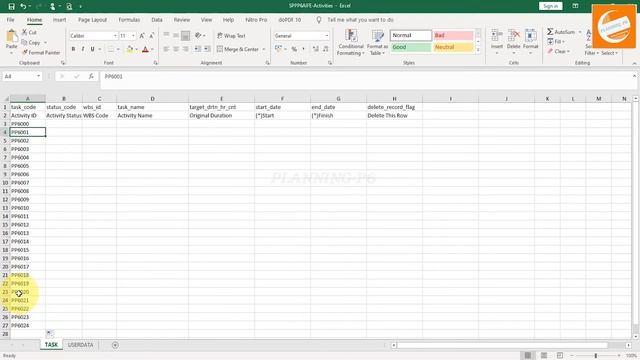The height and width of the screenshot is (360, 640).
Task: Click Tell me what you want to do
Action: (x=360, y=20)
